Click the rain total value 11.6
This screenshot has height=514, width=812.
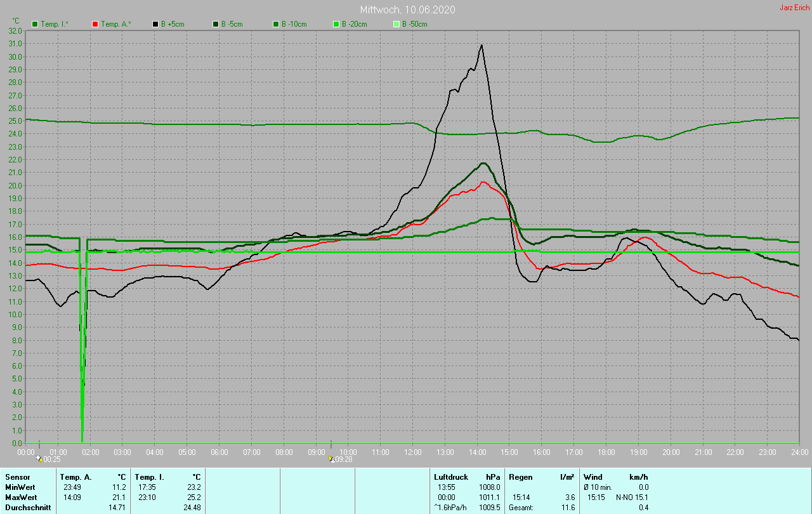click(x=568, y=508)
